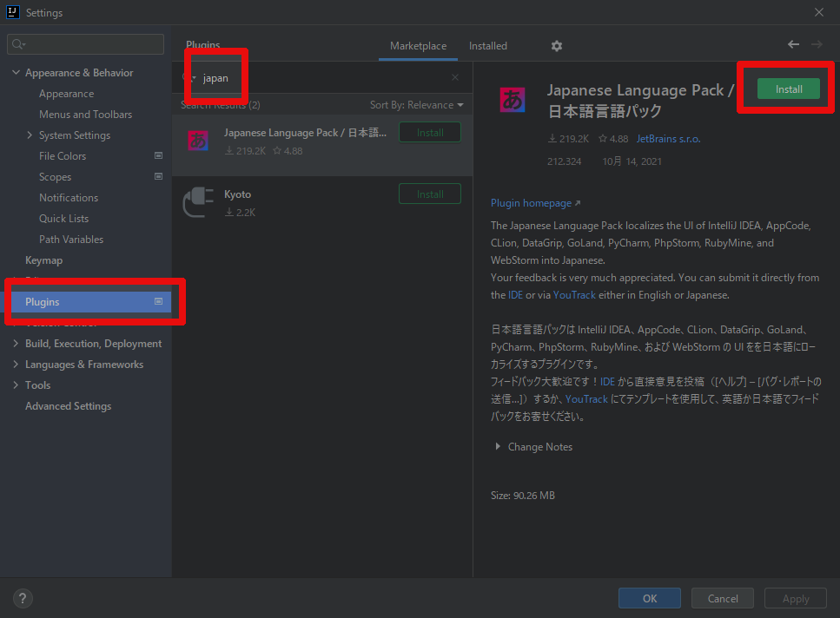Expand the Tools section
This screenshot has width=840, height=618.
tap(16, 385)
